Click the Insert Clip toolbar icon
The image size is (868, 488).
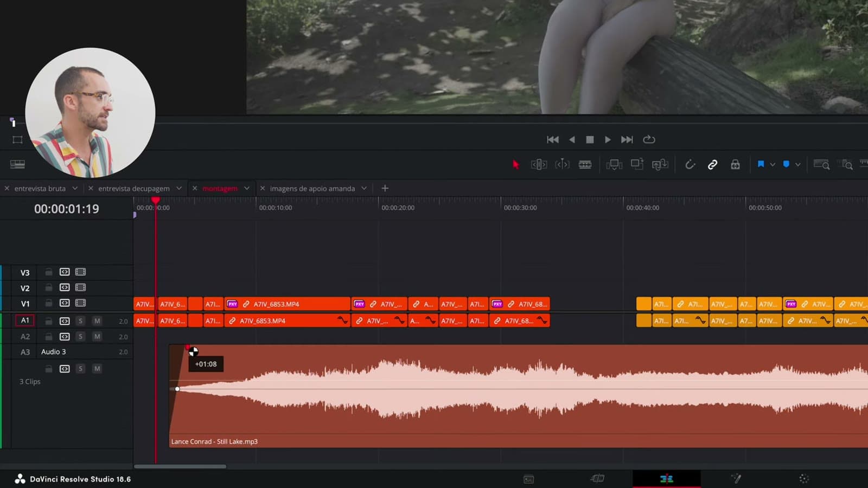pos(614,164)
